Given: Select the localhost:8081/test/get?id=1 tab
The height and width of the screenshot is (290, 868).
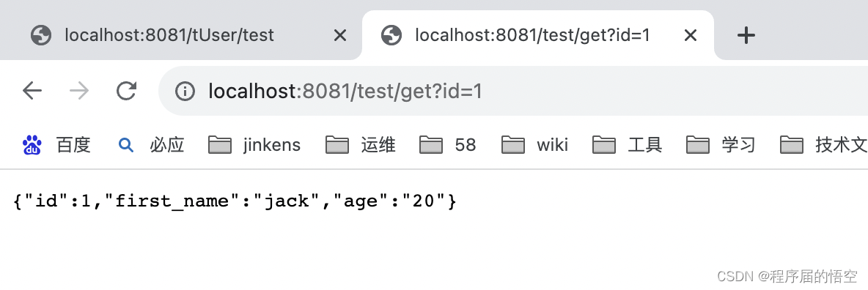Looking at the screenshot, I should click(537, 35).
